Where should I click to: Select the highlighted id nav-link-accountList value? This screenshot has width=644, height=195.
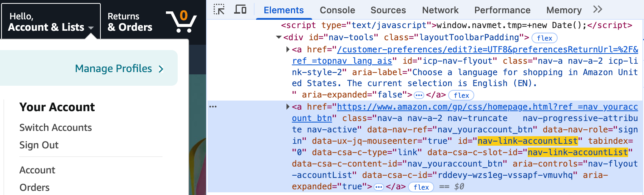coord(528,141)
